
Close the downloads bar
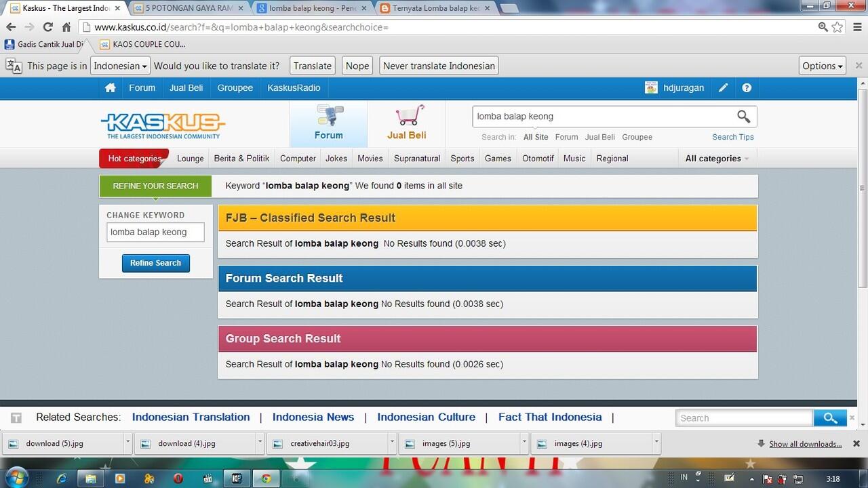pyautogui.click(x=856, y=444)
